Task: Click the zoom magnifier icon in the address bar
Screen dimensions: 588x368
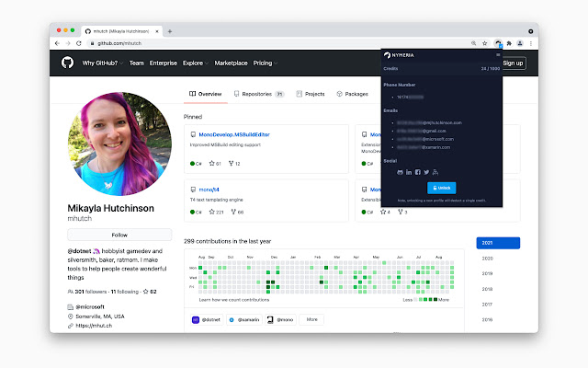Action: (x=474, y=43)
